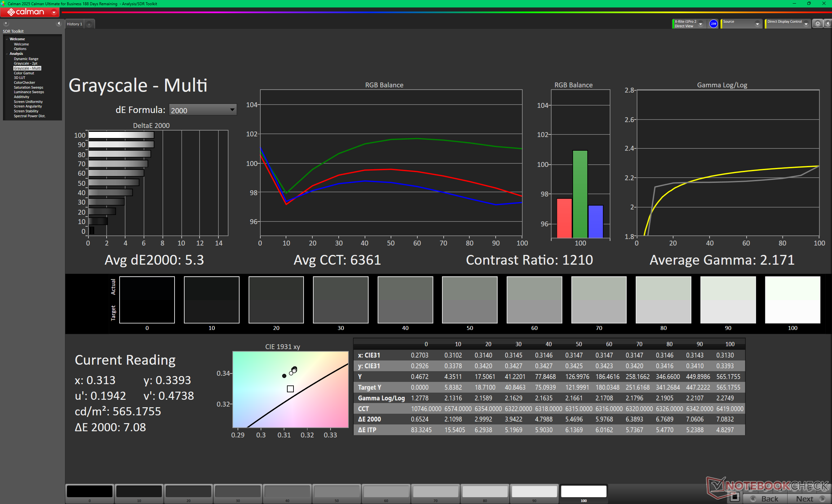Click Contrast Ratio: 1210 readout

coord(529,260)
